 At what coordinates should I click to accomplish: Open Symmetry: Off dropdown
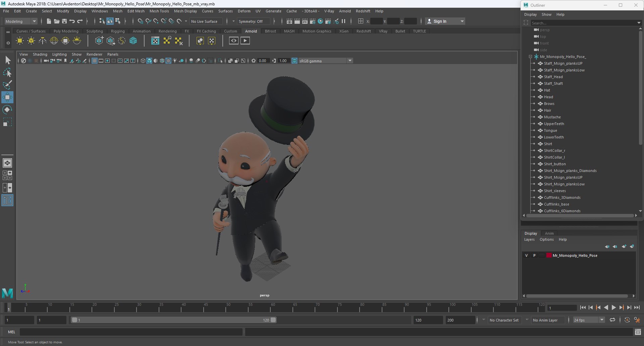point(254,21)
